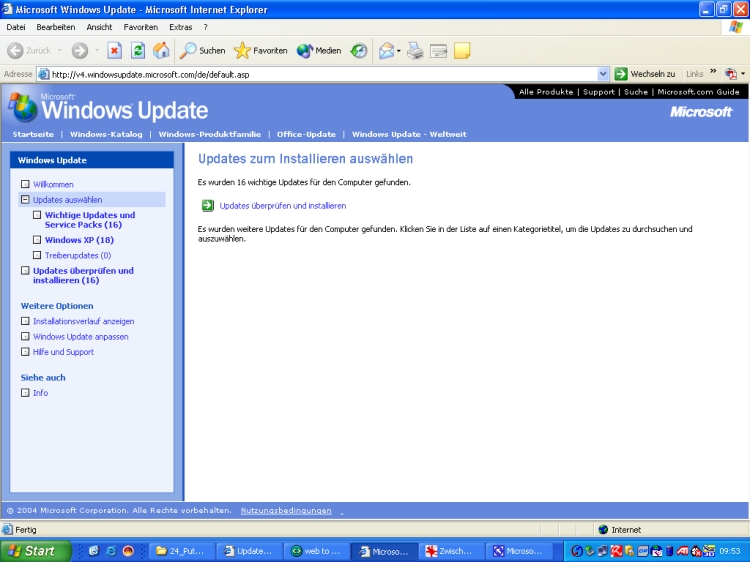This screenshot has height=562, width=750.
Task: Switch to the Zwisch... taskbar button
Action: 451,551
